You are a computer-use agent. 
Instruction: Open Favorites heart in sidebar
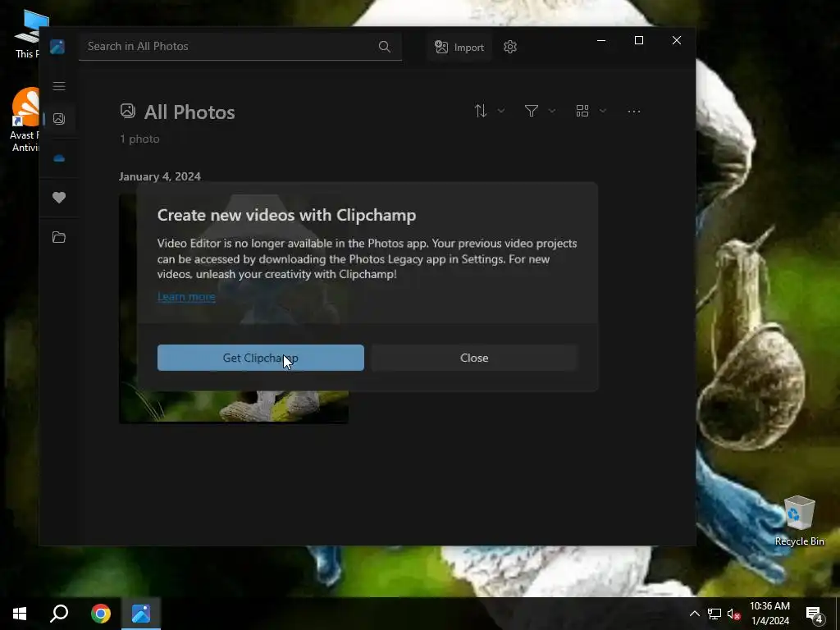coord(59,198)
